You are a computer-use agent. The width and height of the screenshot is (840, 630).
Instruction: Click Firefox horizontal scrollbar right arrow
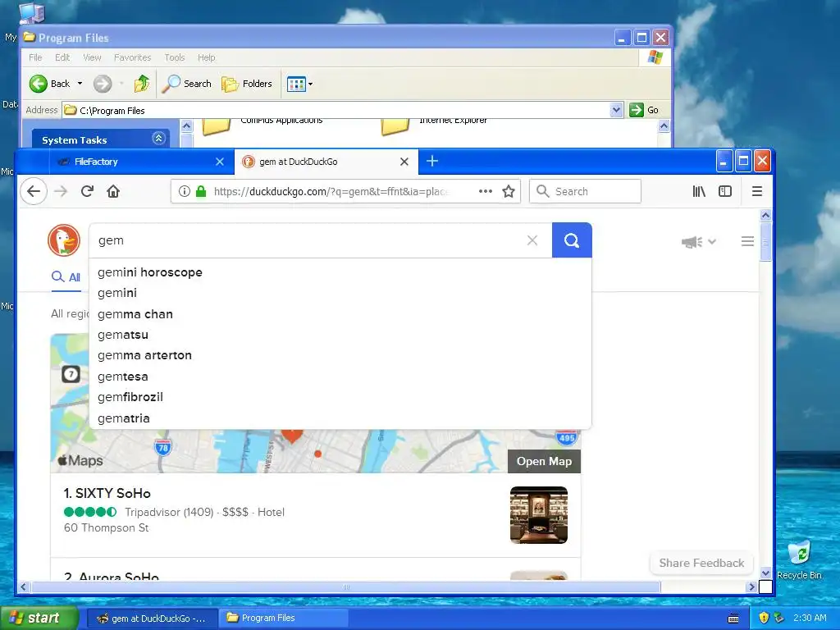751,587
